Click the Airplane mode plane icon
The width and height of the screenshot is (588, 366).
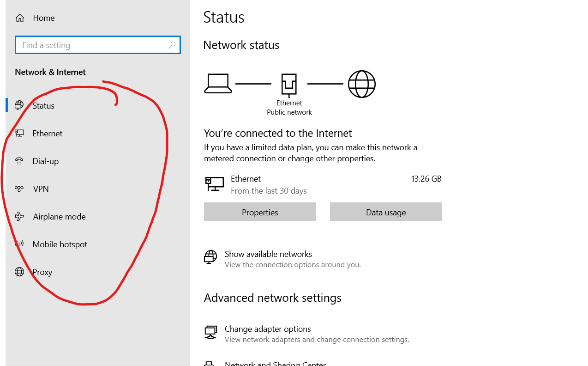pyautogui.click(x=19, y=216)
